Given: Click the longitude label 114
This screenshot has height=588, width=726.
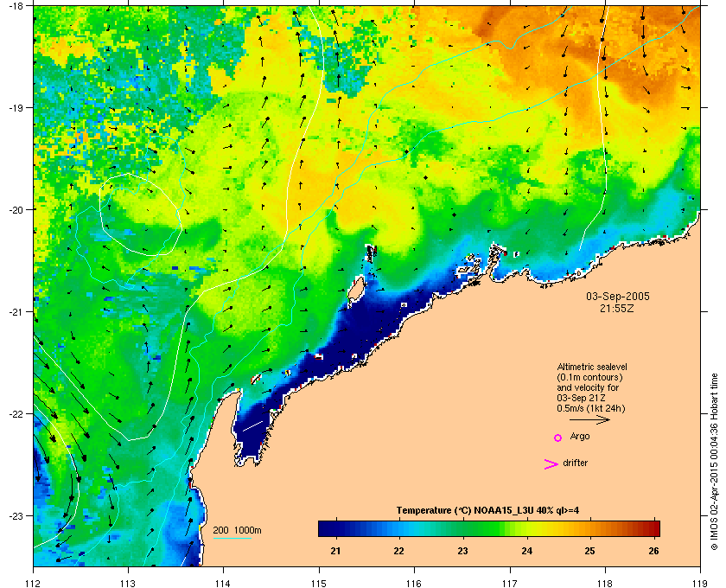Looking at the screenshot, I should pos(223,583).
